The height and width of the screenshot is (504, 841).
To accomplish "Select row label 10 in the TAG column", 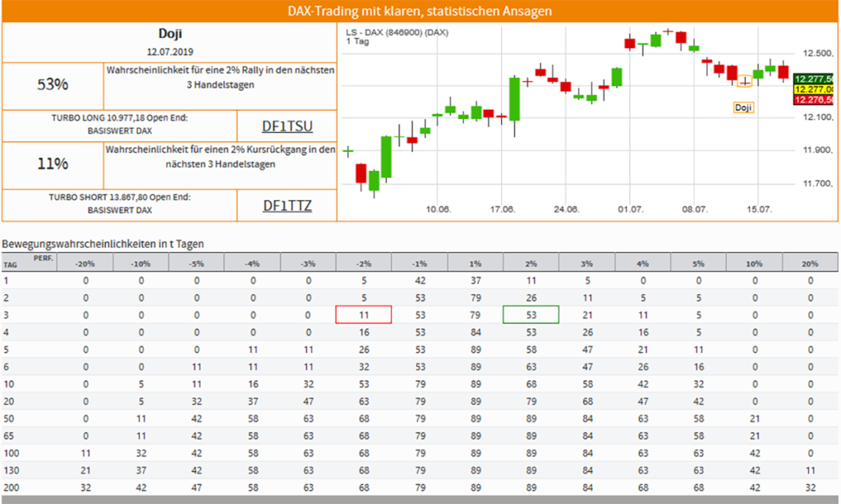I will coord(8,384).
